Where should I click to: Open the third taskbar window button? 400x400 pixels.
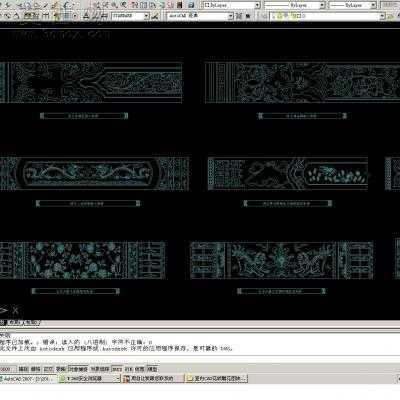tap(153, 379)
